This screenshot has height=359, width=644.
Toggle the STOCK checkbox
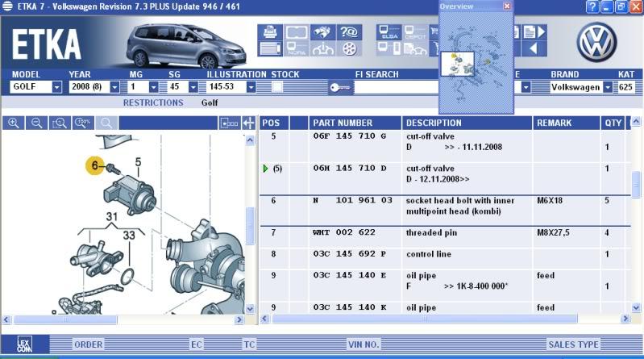pos(277,87)
